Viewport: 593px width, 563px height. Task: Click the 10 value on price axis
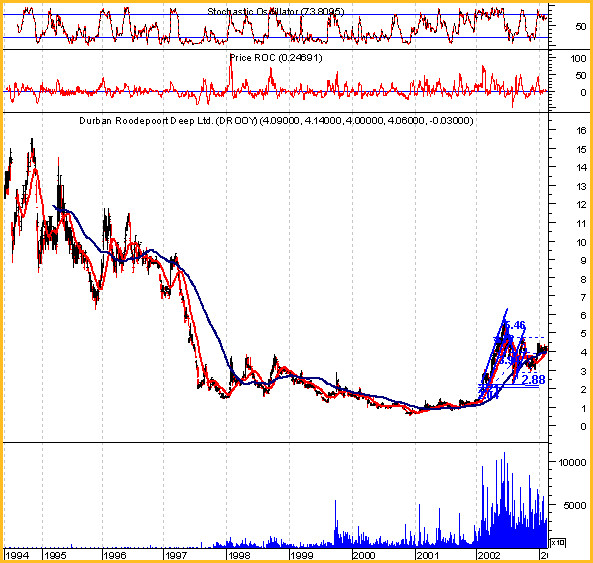(x=581, y=242)
